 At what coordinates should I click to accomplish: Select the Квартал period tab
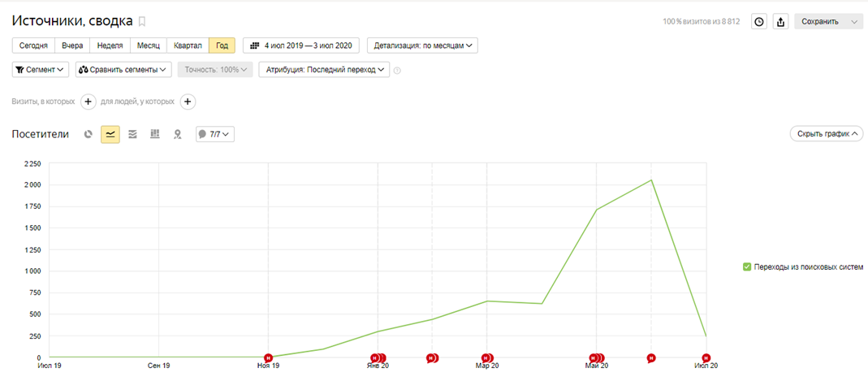coord(188,45)
